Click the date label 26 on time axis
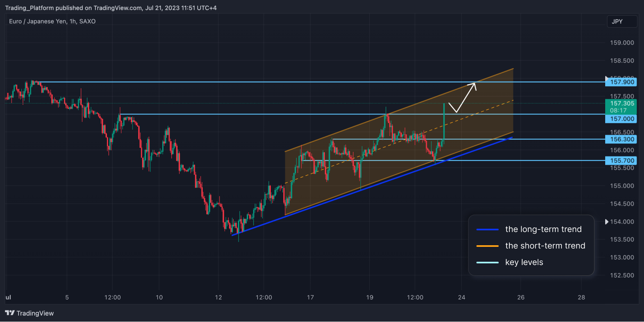 coord(521,297)
